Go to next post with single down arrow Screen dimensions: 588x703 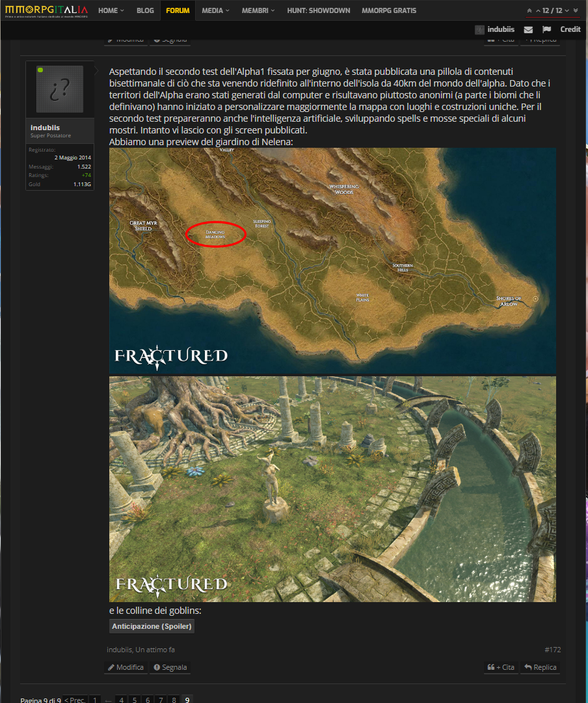(x=567, y=10)
